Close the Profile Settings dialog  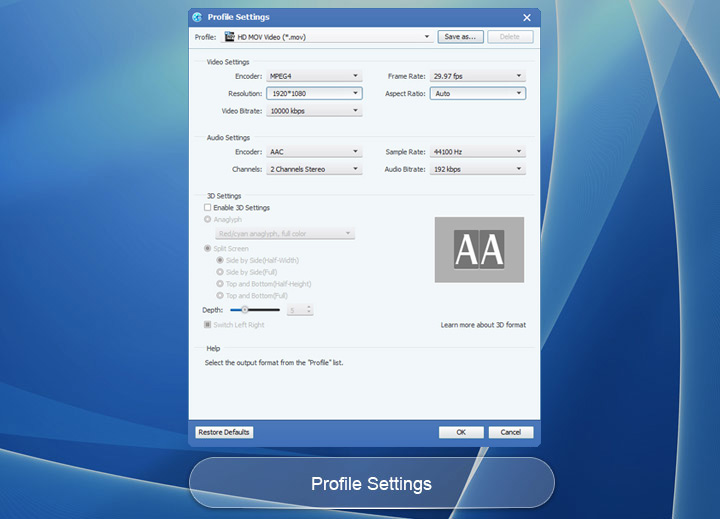[527, 17]
